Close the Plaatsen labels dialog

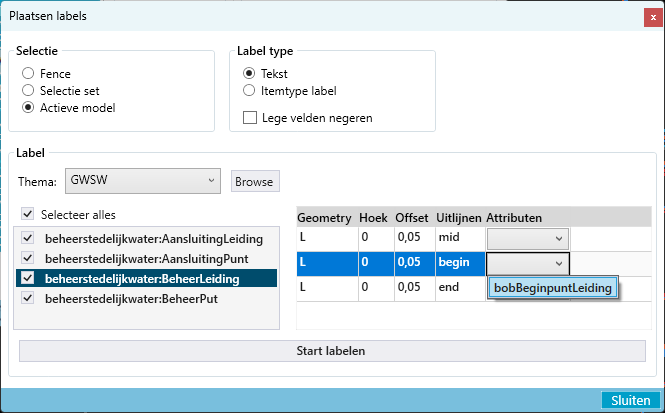(x=653, y=18)
